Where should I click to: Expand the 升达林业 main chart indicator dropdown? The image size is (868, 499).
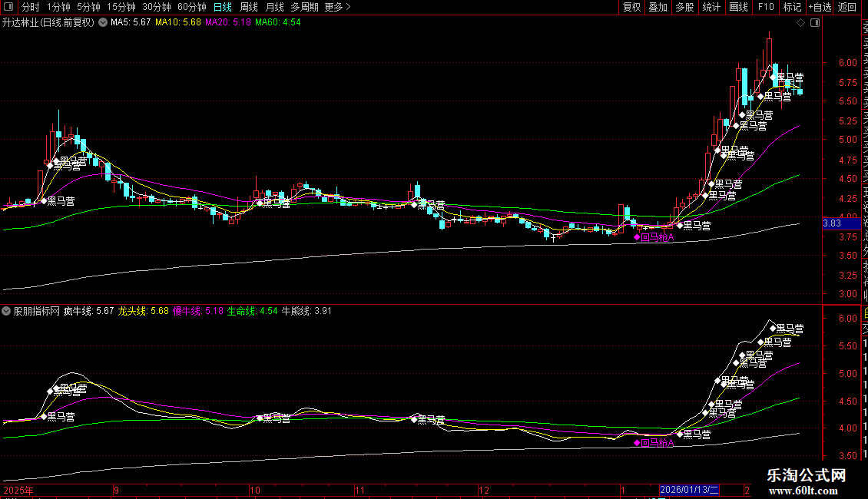click(x=102, y=23)
